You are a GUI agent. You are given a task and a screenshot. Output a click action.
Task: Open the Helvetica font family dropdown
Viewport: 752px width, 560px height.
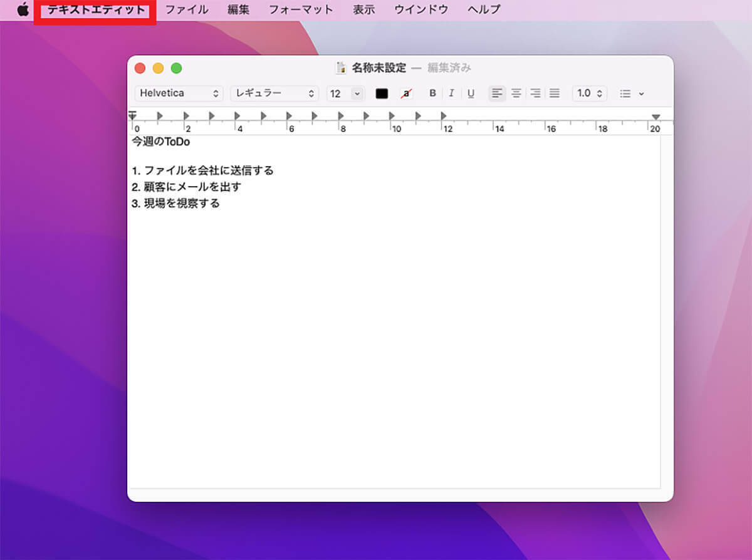pos(179,93)
